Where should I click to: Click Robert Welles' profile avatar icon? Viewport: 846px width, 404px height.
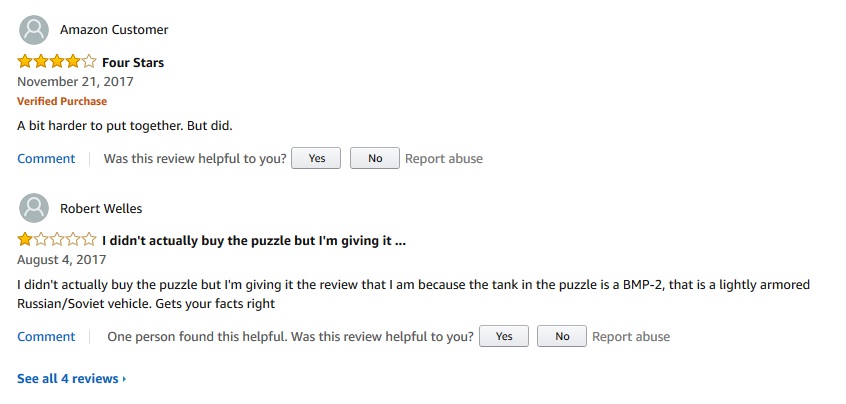[x=34, y=208]
